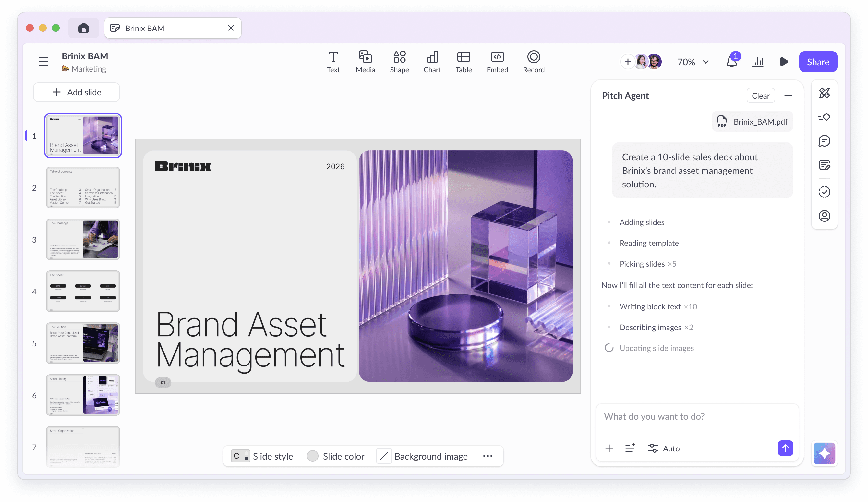The width and height of the screenshot is (868, 502).
Task: Open the slide status check icon
Action: tap(824, 192)
